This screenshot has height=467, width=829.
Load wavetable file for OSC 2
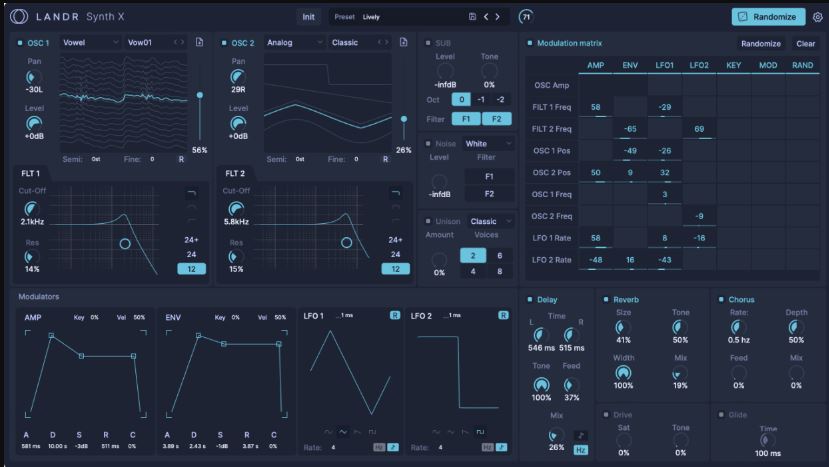click(403, 42)
